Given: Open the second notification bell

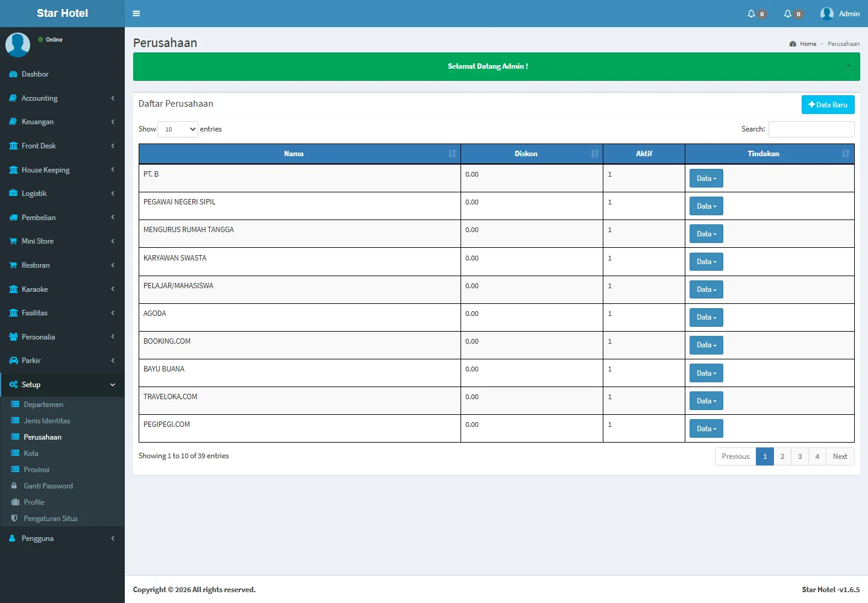Looking at the screenshot, I should (788, 14).
